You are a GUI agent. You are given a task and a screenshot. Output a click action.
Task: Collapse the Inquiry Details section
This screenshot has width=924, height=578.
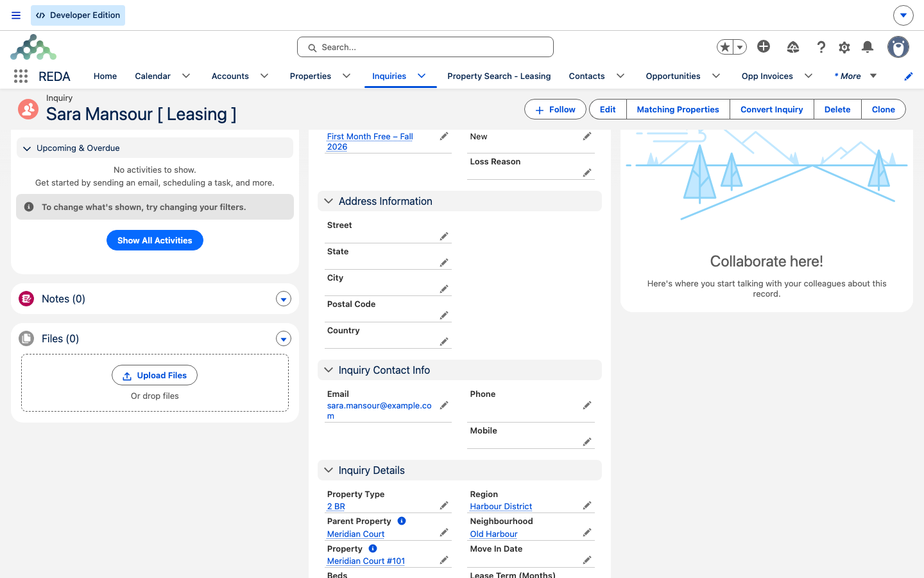[329, 470]
